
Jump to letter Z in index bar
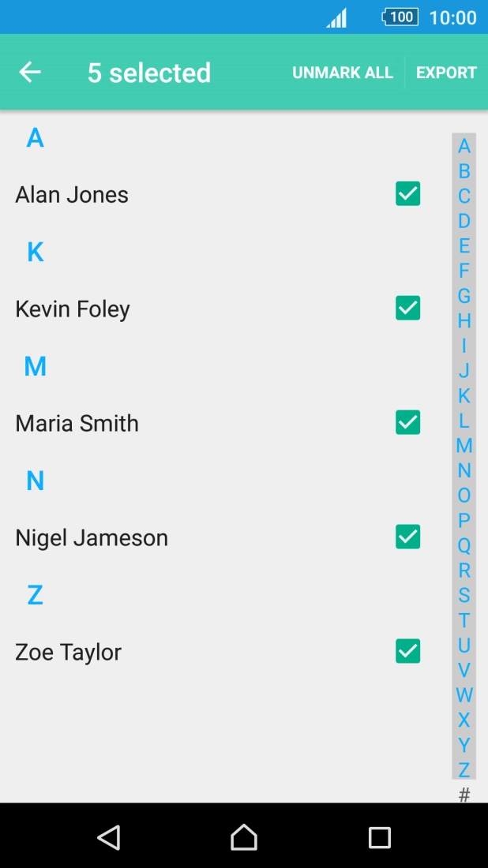pyautogui.click(x=464, y=769)
